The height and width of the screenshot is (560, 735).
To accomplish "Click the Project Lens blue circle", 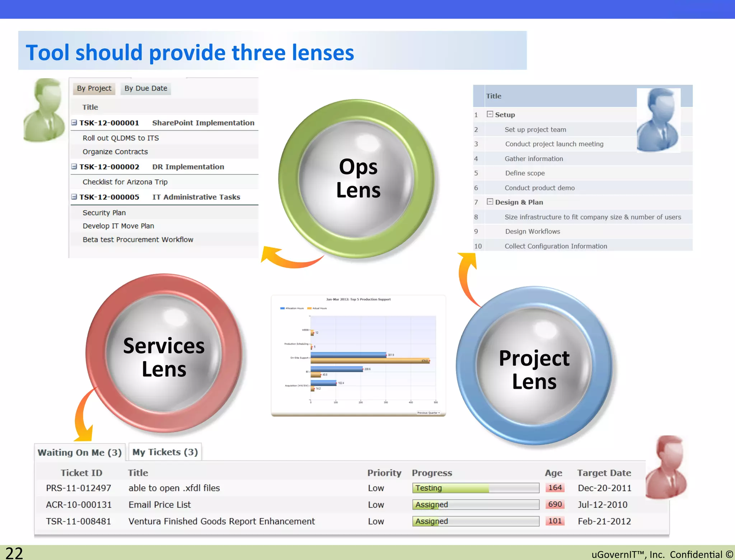I will tap(534, 366).
